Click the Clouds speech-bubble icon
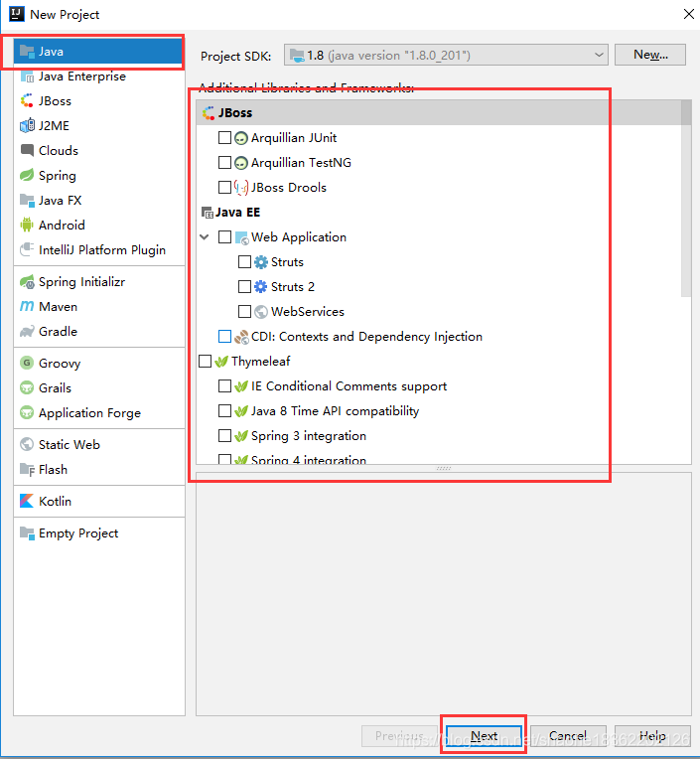 coord(27,151)
